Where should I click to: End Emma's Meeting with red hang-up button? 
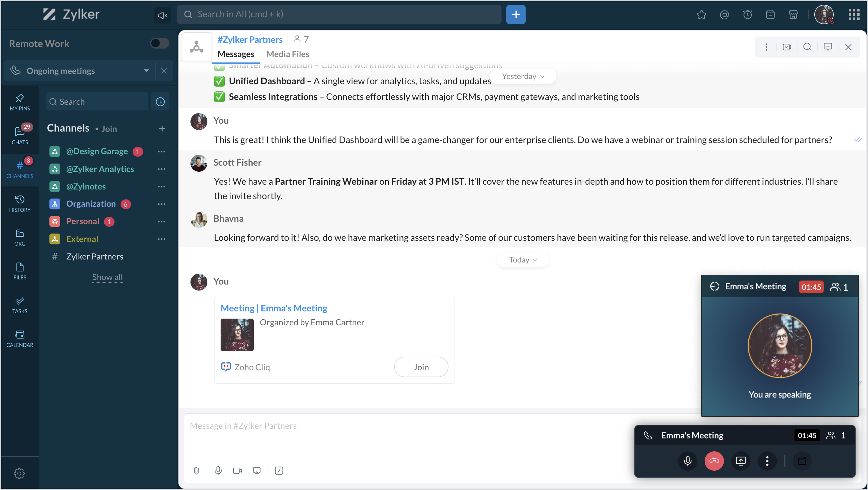(714, 461)
